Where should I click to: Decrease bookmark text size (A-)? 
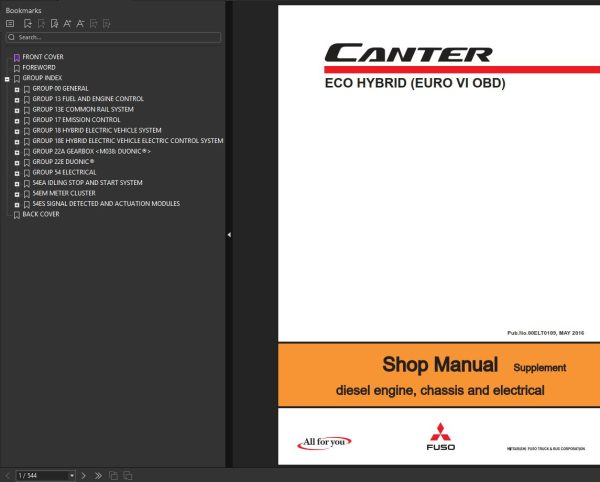tap(80, 24)
